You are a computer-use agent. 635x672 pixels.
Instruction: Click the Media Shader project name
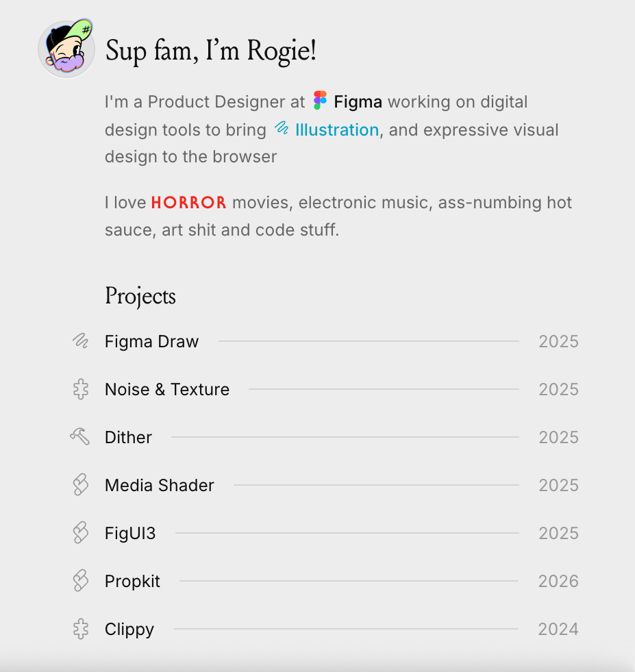[159, 484]
